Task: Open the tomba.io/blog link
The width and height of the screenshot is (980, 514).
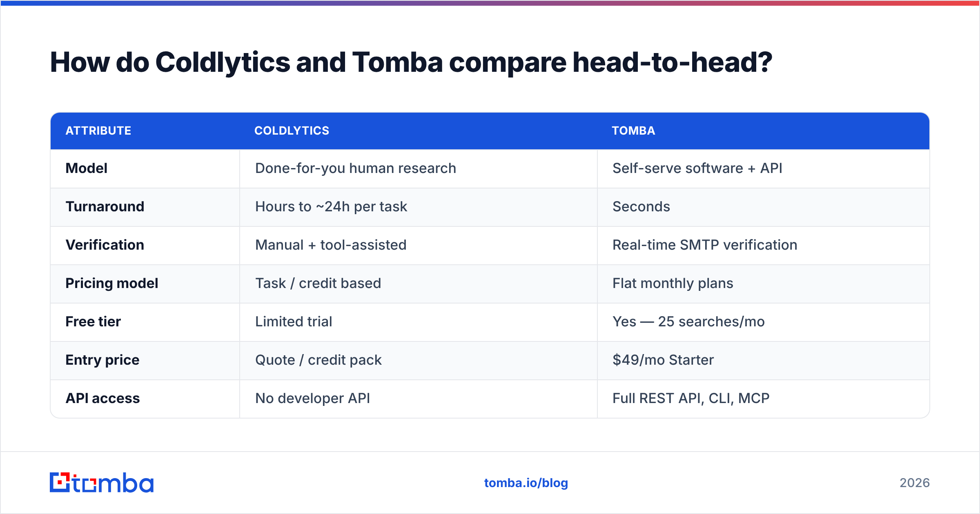Action: 526,483
